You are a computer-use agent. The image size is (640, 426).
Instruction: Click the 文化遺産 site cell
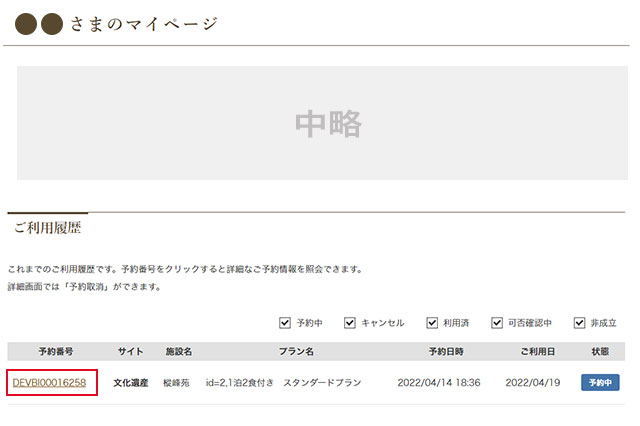click(x=131, y=382)
